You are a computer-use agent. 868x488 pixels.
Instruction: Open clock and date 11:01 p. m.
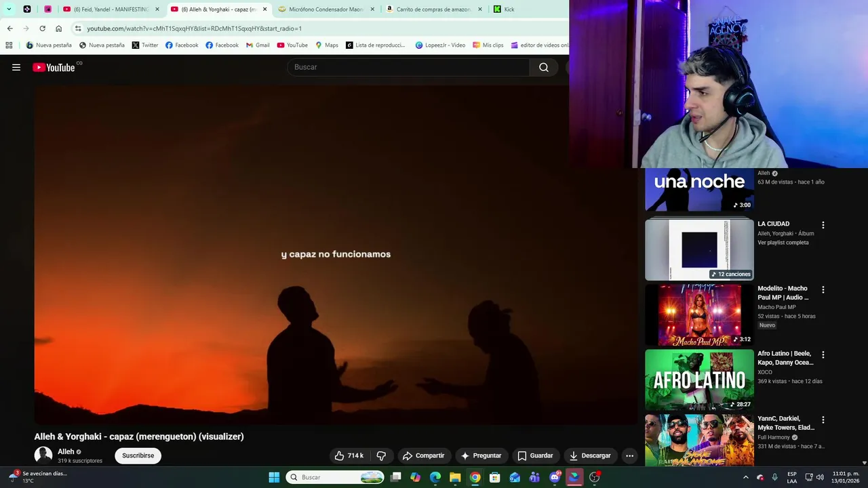pyautogui.click(x=846, y=477)
